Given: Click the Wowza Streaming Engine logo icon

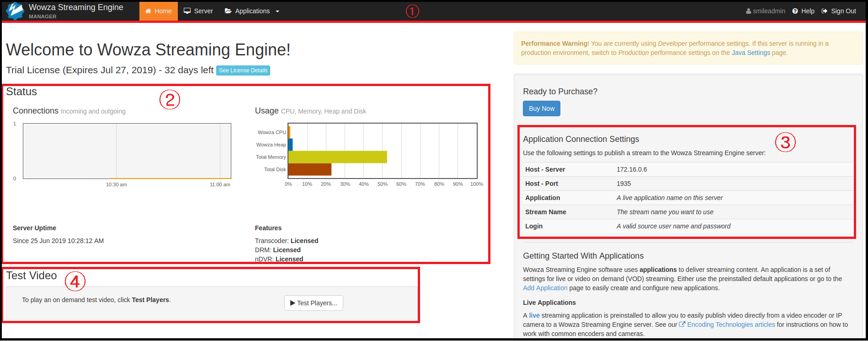Looking at the screenshot, I should click(15, 11).
